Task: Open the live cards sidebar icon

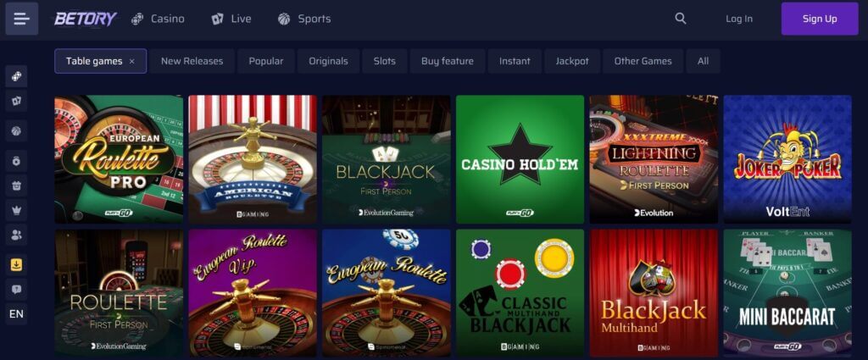Action: tap(17, 101)
